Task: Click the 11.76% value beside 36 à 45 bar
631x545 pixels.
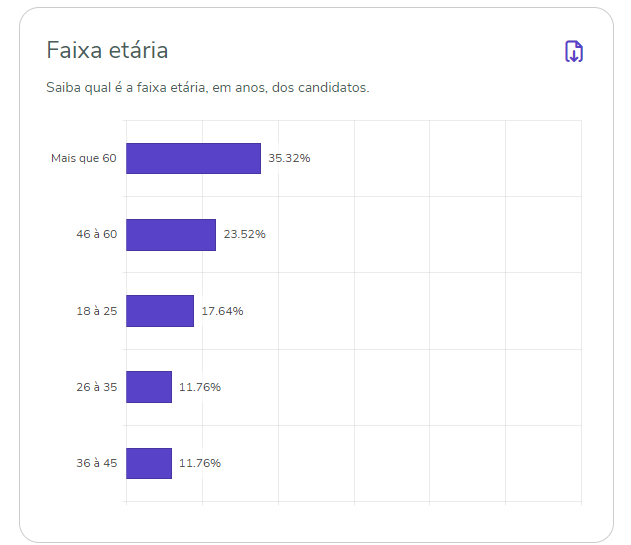Action: 200,463
